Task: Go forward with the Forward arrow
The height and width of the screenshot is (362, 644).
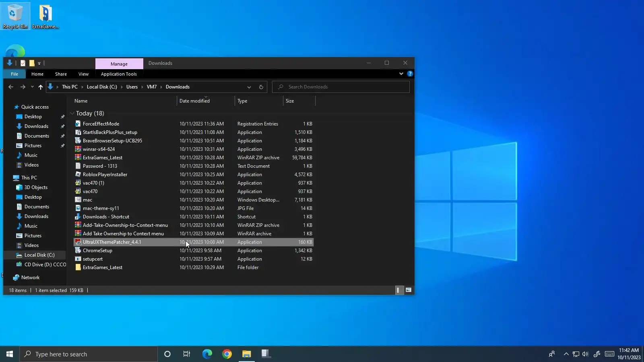Action: (23, 87)
